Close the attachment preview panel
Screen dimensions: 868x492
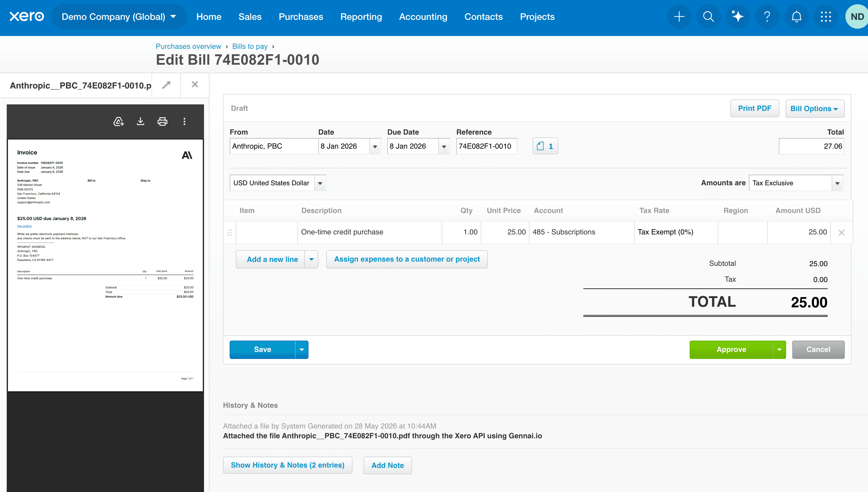[x=195, y=85]
